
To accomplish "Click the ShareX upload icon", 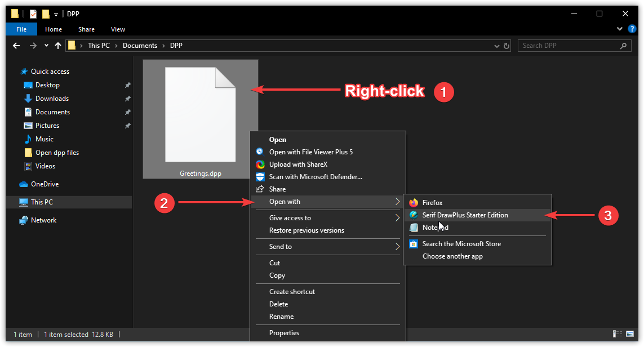I will pos(260,164).
